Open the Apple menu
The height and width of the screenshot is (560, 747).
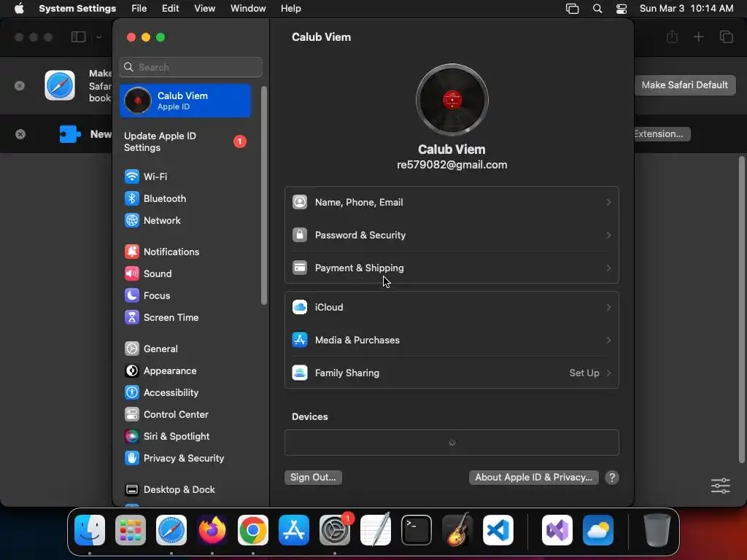pyautogui.click(x=19, y=9)
